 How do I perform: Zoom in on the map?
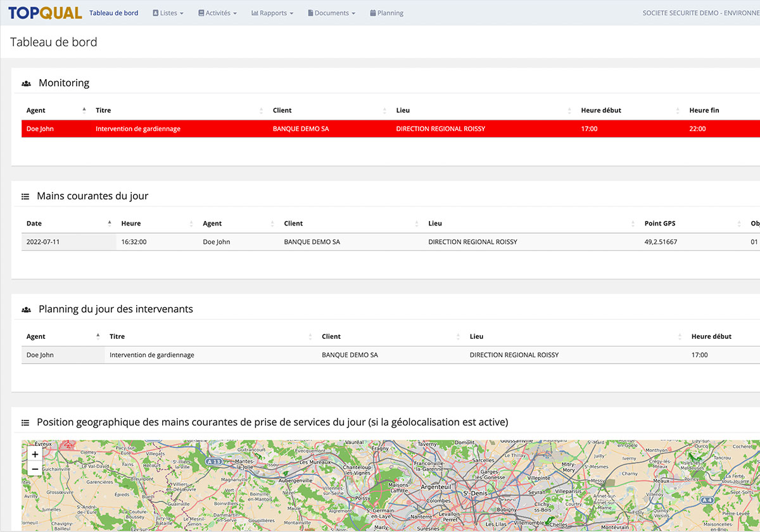coord(35,454)
